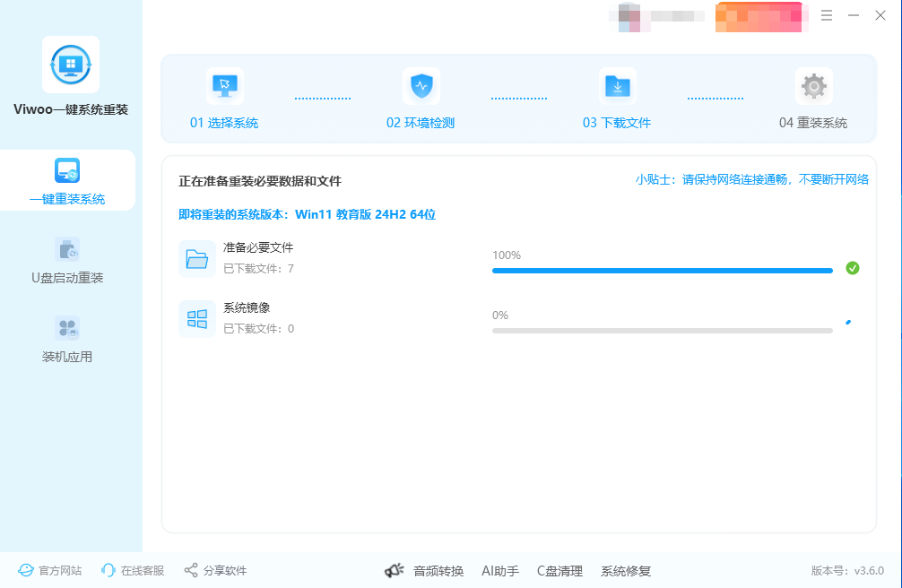Click the 官方网站 planet icon
Viewport: 902px width, 588px height.
click(26, 570)
